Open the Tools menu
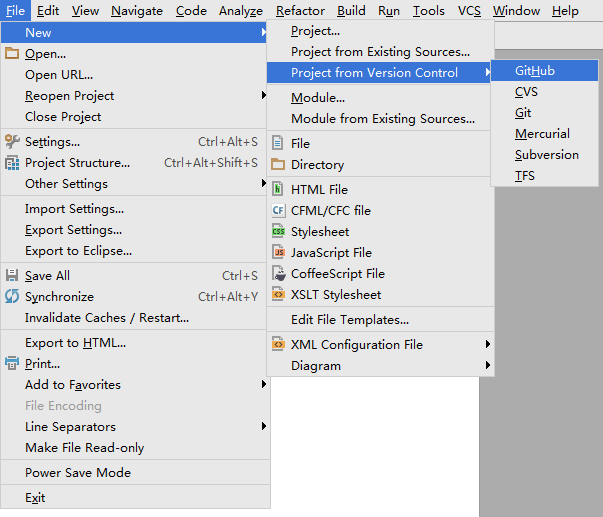 [429, 10]
